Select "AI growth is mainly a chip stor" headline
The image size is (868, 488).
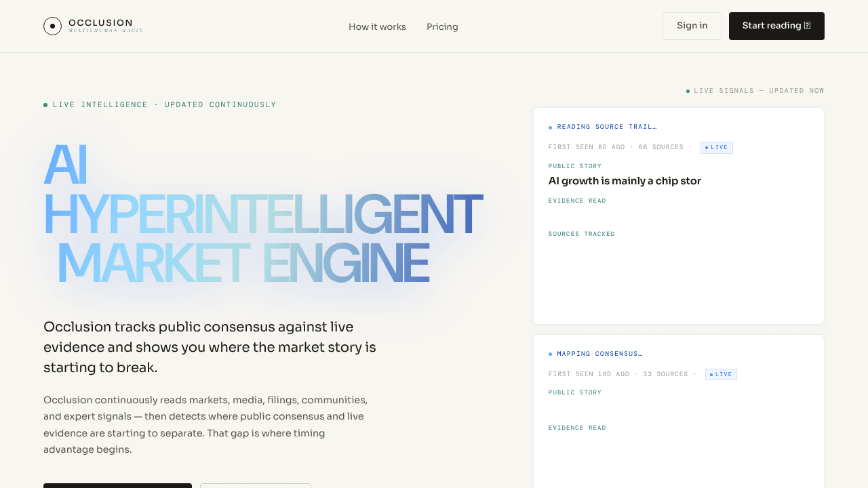pyautogui.click(x=625, y=181)
